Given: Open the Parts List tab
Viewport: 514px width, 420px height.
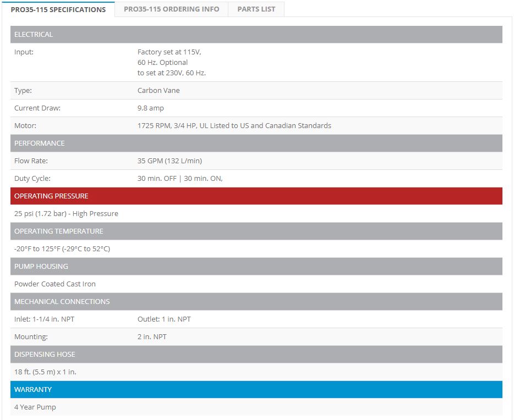Looking at the screenshot, I should click(x=256, y=9).
